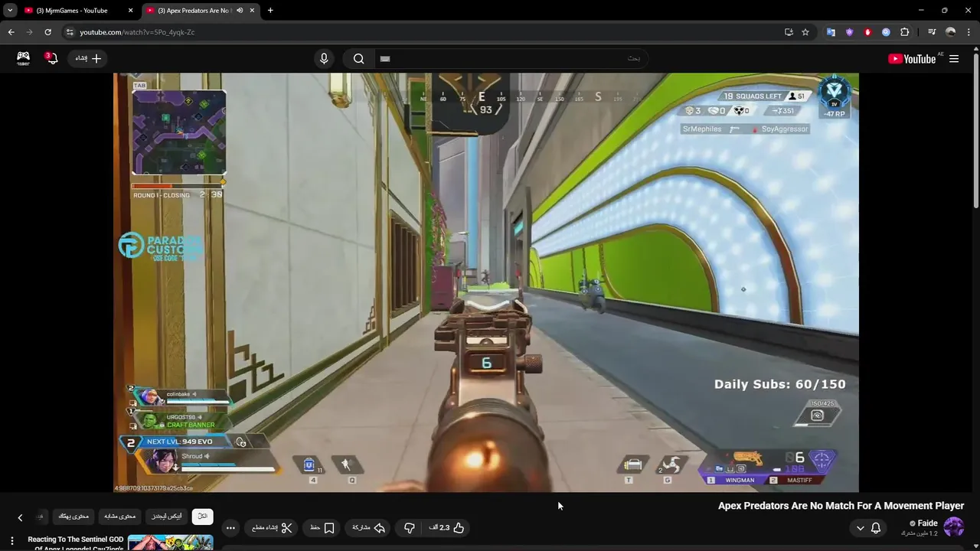
Task: Open the blue magnifier extension
Action: [886, 32]
